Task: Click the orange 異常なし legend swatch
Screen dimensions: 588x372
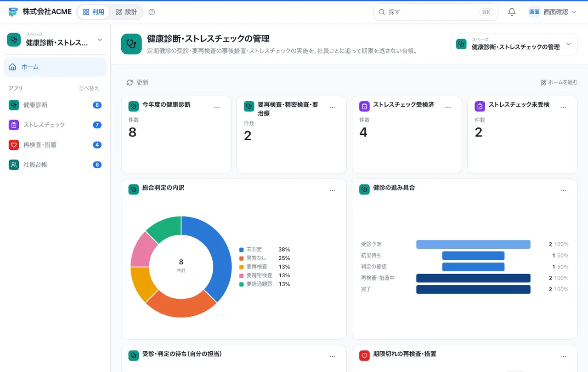Action: coord(241,258)
